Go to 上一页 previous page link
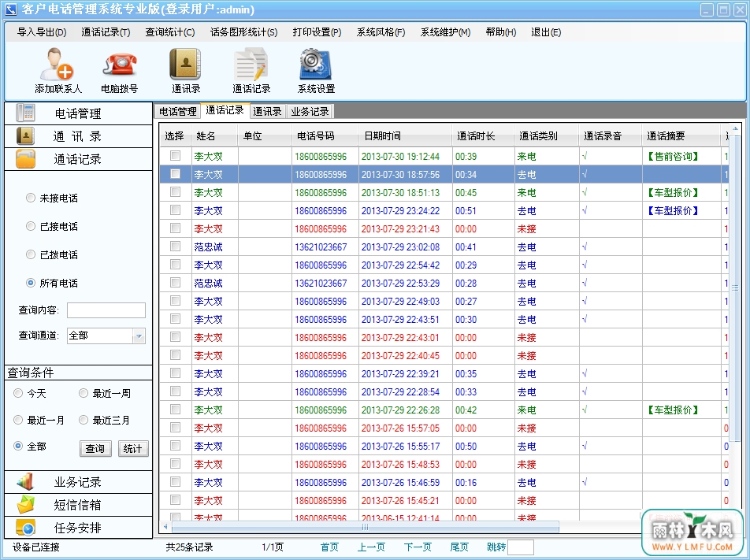 point(371,547)
